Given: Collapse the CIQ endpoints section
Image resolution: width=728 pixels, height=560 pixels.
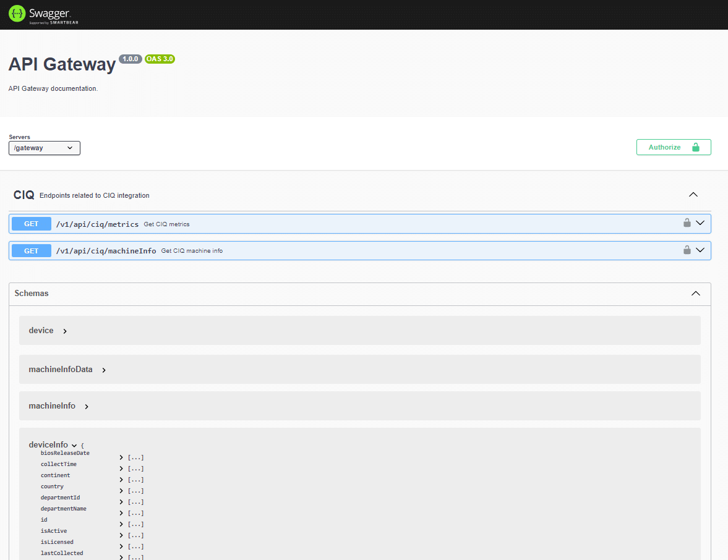Looking at the screenshot, I should click(693, 194).
